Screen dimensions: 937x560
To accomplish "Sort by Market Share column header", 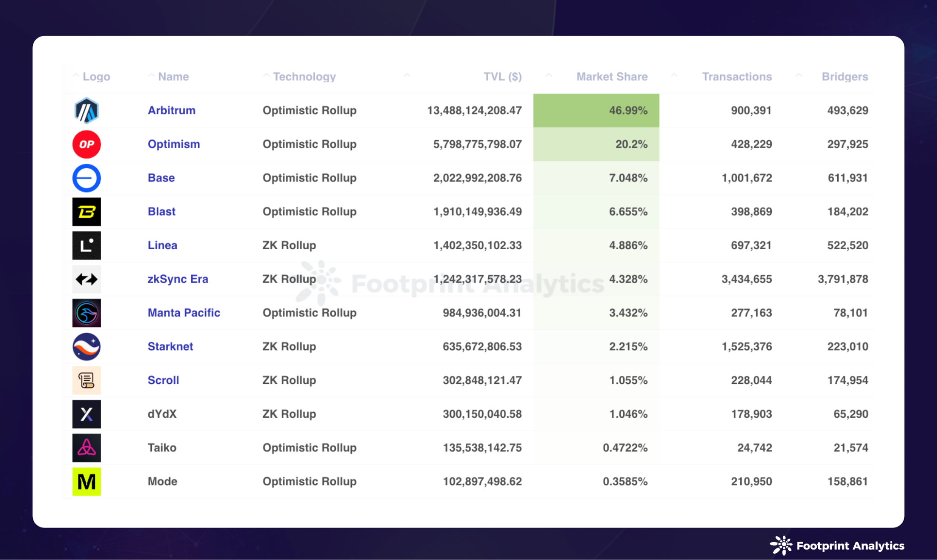I will [x=612, y=77].
